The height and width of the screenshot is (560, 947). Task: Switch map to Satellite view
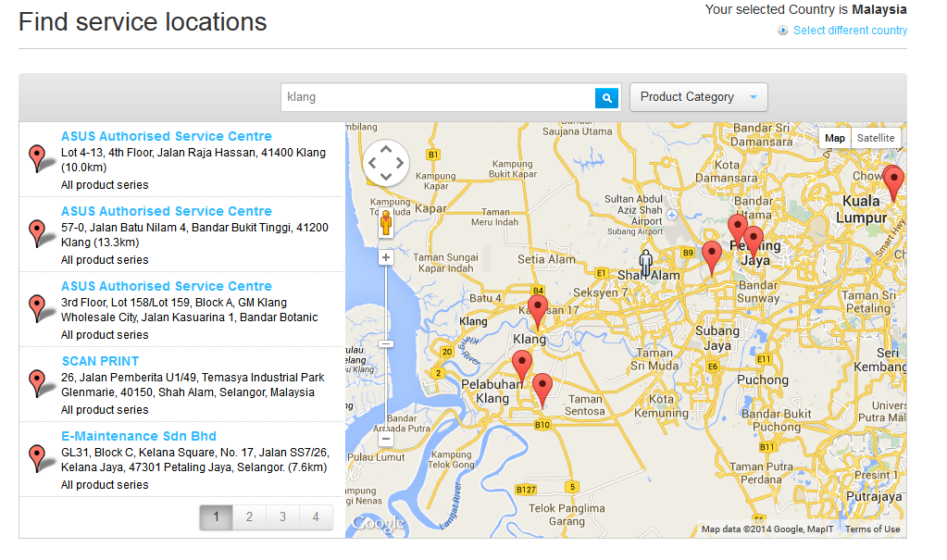tap(875, 138)
